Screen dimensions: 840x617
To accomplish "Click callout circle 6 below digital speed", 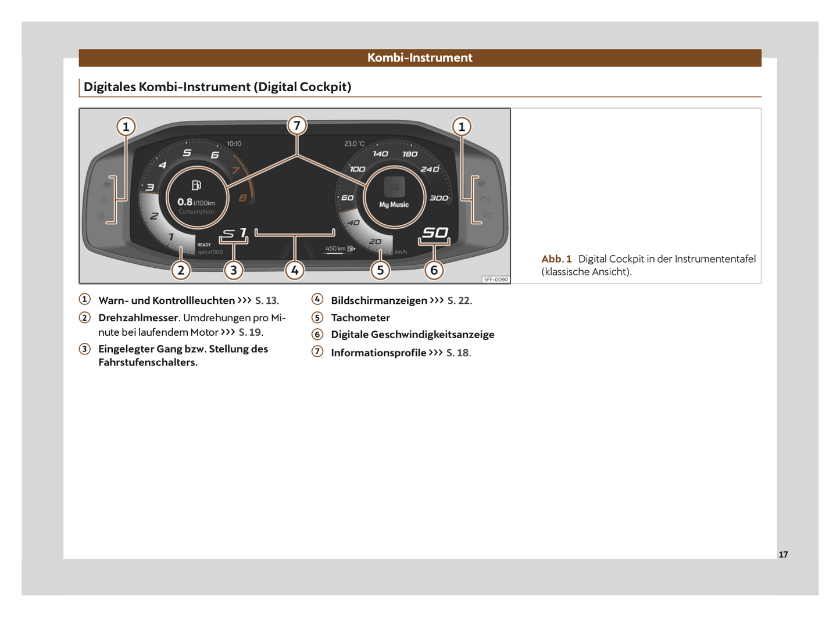I will pos(434,270).
